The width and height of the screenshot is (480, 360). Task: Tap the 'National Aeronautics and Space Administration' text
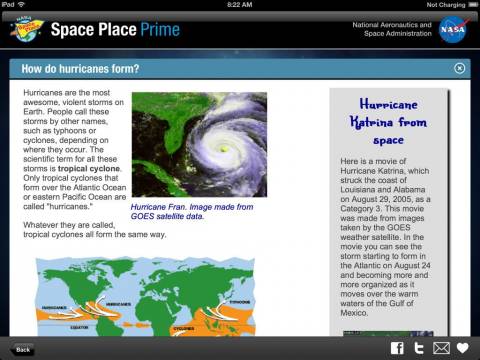tap(392, 29)
